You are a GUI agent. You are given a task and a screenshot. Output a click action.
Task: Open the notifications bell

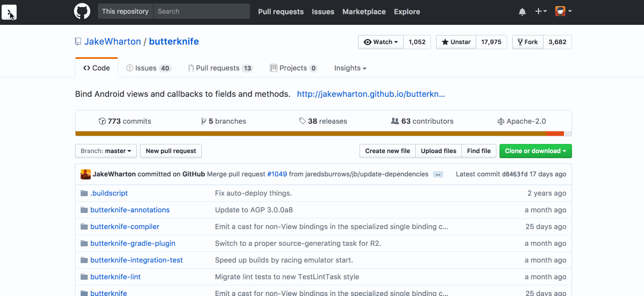(522, 12)
